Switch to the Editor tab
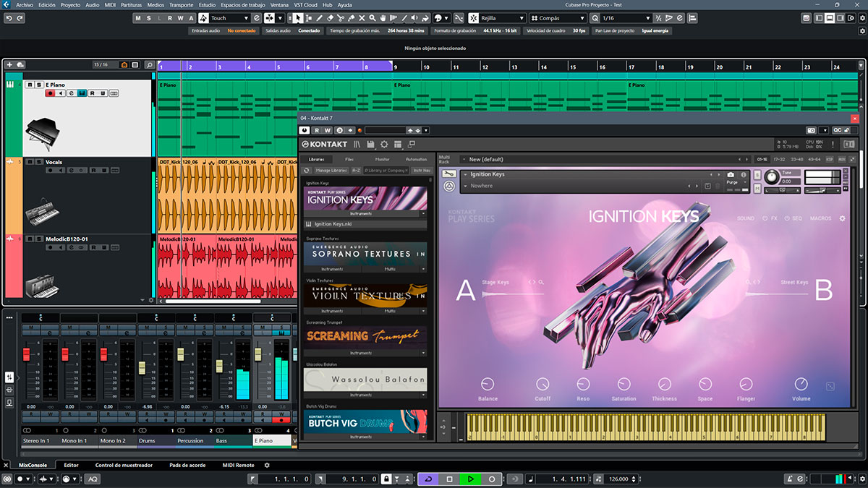868x488 pixels. pos(71,466)
